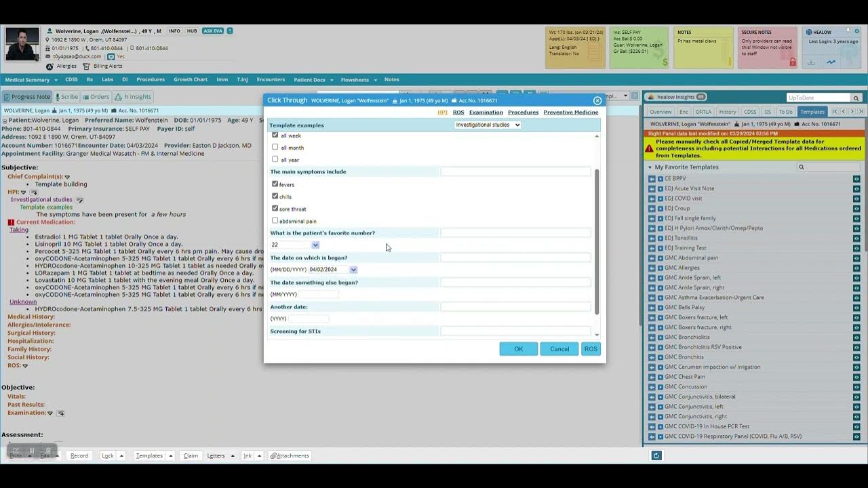Click the trend graph icon on Healow card
The height and width of the screenshot is (488, 868).
[x=831, y=62]
